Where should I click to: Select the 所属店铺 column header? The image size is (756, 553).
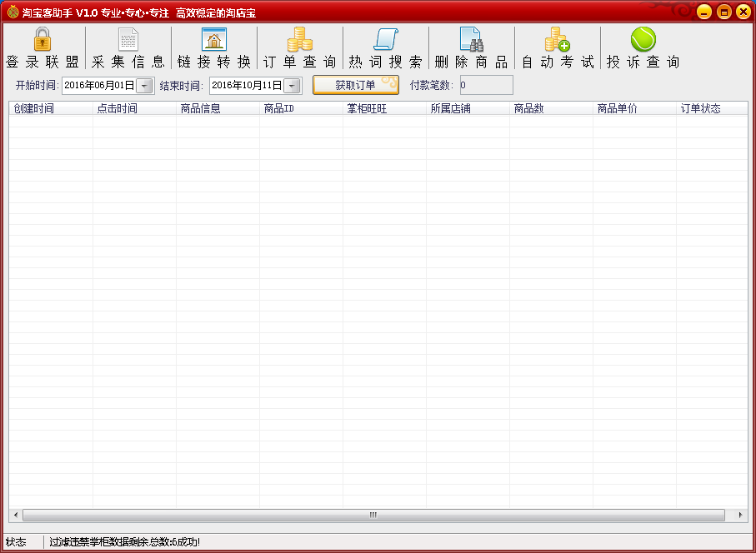[x=468, y=109]
